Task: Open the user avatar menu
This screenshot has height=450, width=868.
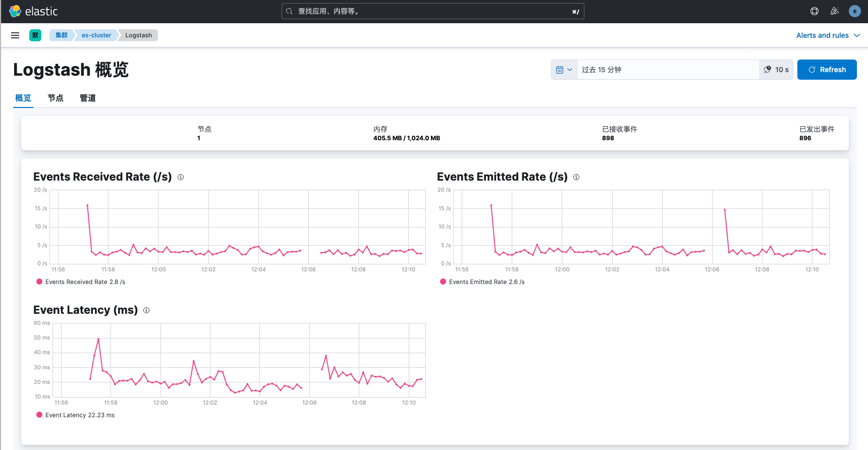Action: point(855,11)
